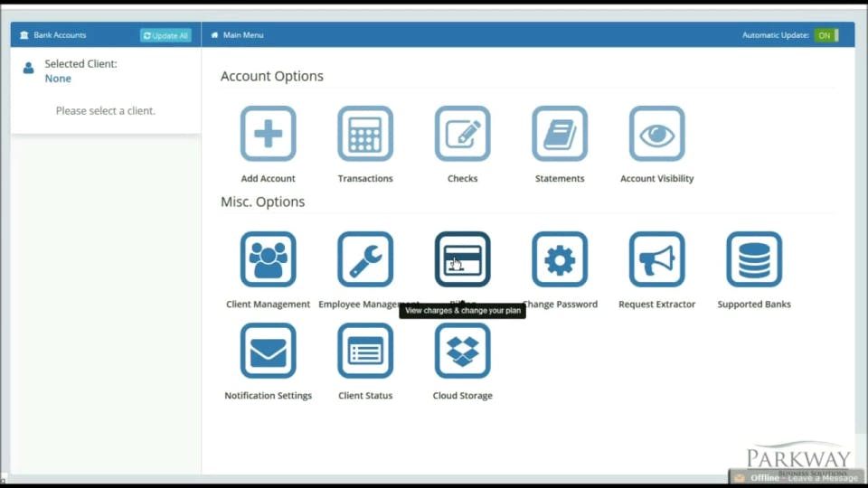This screenshot has height=488, width=868.
Task: Open the Billing credit card icon
Action: [462, 259]
